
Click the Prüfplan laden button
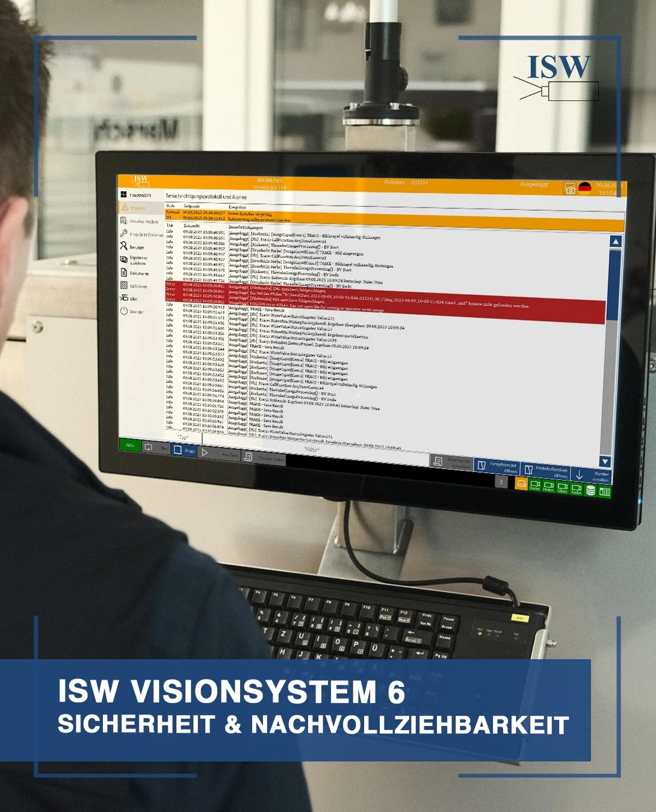click(264, 458)
